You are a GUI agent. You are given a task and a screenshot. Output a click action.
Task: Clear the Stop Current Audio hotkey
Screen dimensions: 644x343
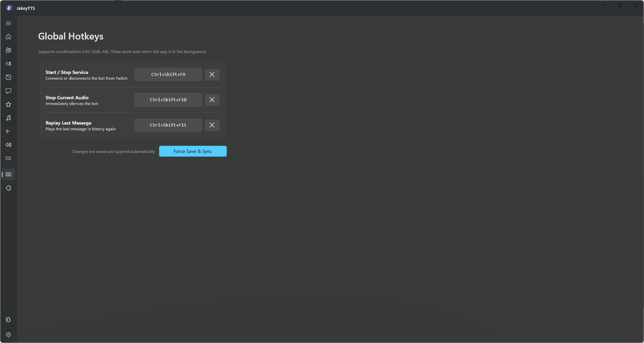212,100
